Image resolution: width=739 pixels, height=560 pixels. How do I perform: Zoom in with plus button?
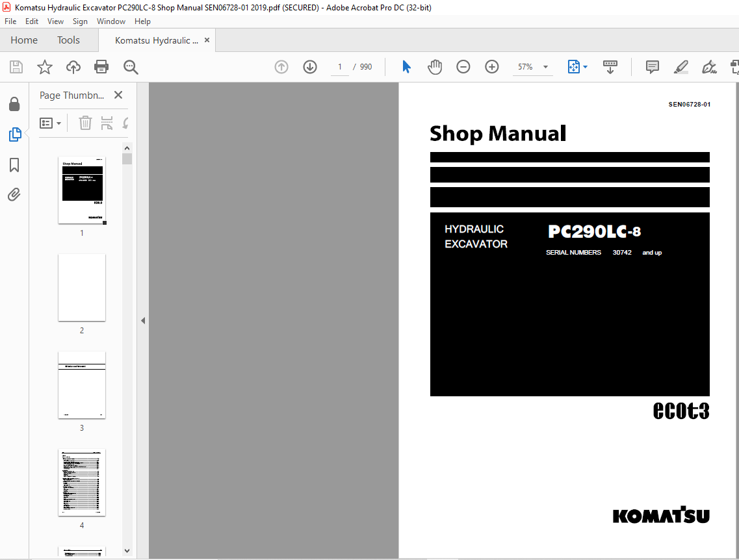click(x=491, y=67)
